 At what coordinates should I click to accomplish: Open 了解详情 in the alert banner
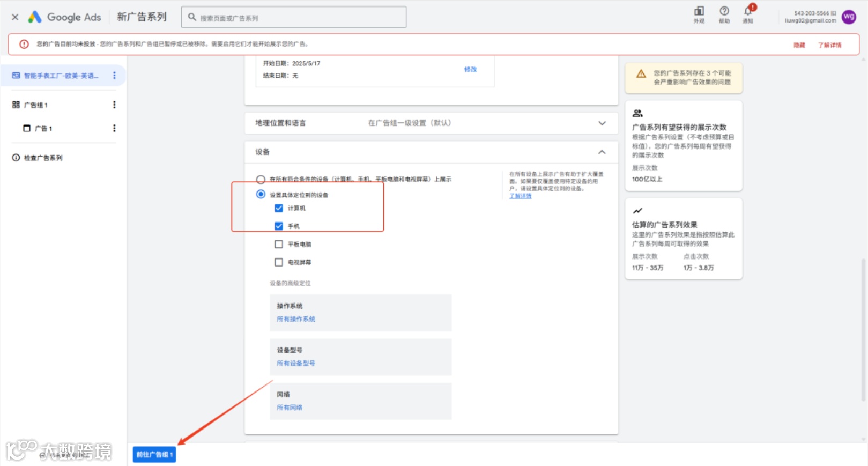coord(829,45)
